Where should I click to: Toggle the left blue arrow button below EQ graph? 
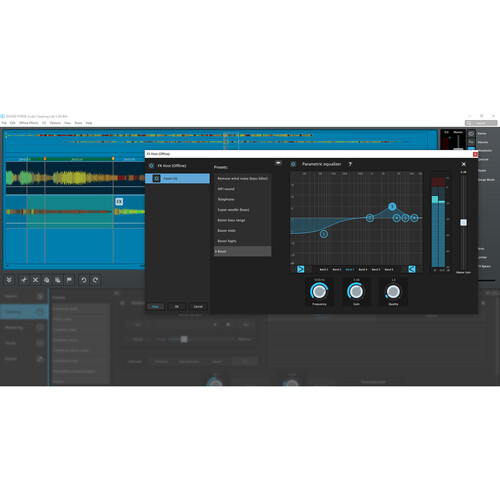(301, 269)
